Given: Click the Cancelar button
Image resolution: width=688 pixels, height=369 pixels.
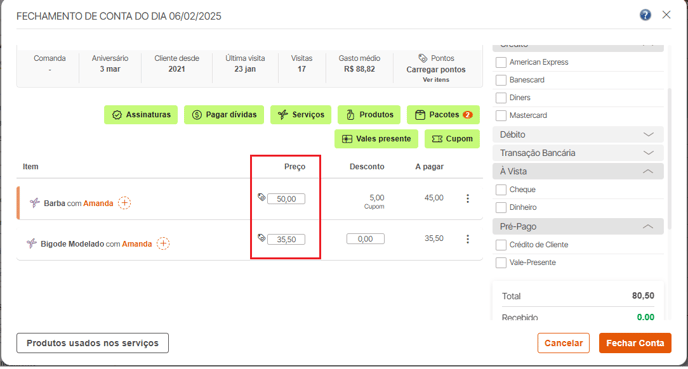Looking at the screenshot, I should point(563,343).
